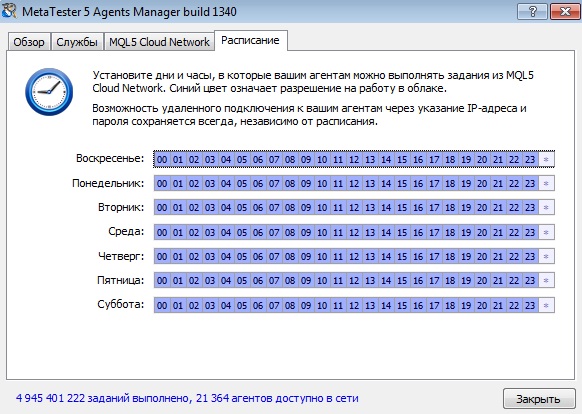Toggle all hours asterisk for Вторник
Image resolution: width=582 pixels, height=414 pixels.
pyautogui.click(x=546, y=208)
